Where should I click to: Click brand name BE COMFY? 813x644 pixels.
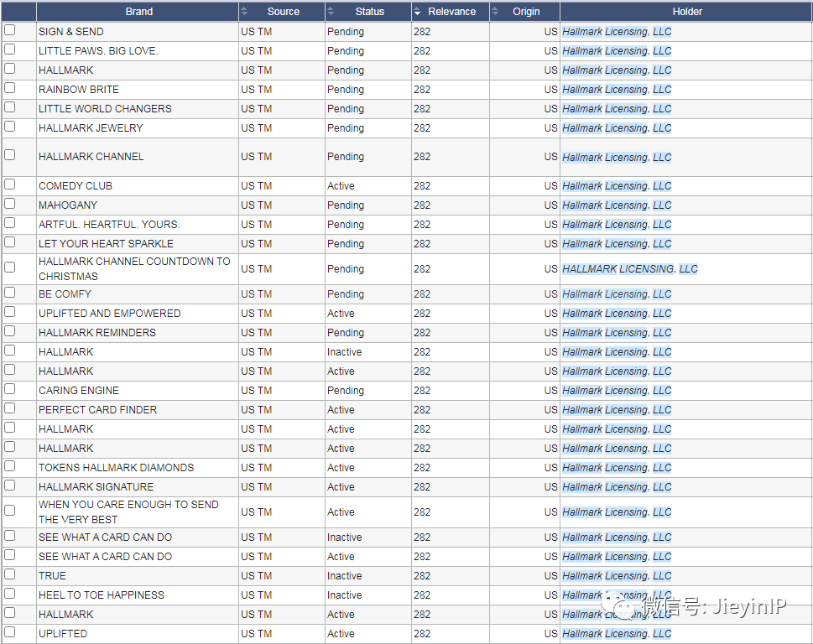tap(65, 294)
